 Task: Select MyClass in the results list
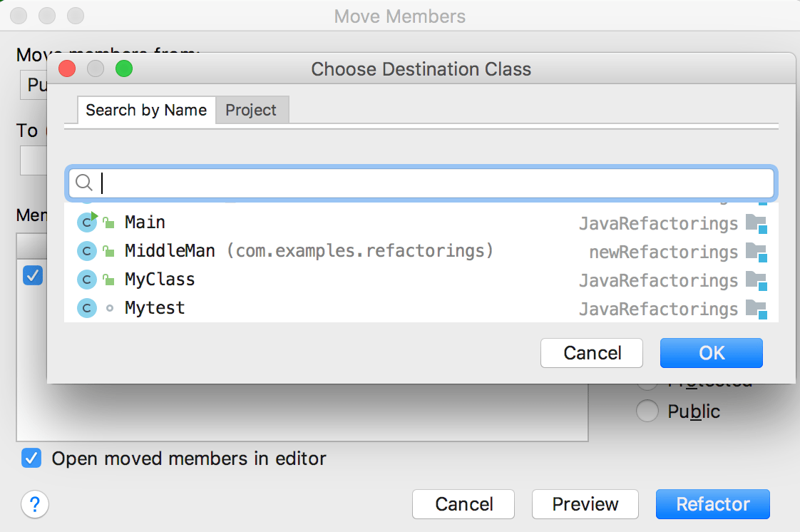pos(160,280)
